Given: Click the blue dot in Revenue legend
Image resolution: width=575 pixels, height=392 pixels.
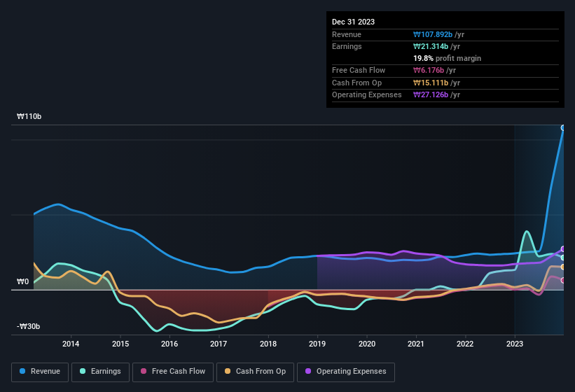Looking at the screenshot, I should click(x=23, y=372).
